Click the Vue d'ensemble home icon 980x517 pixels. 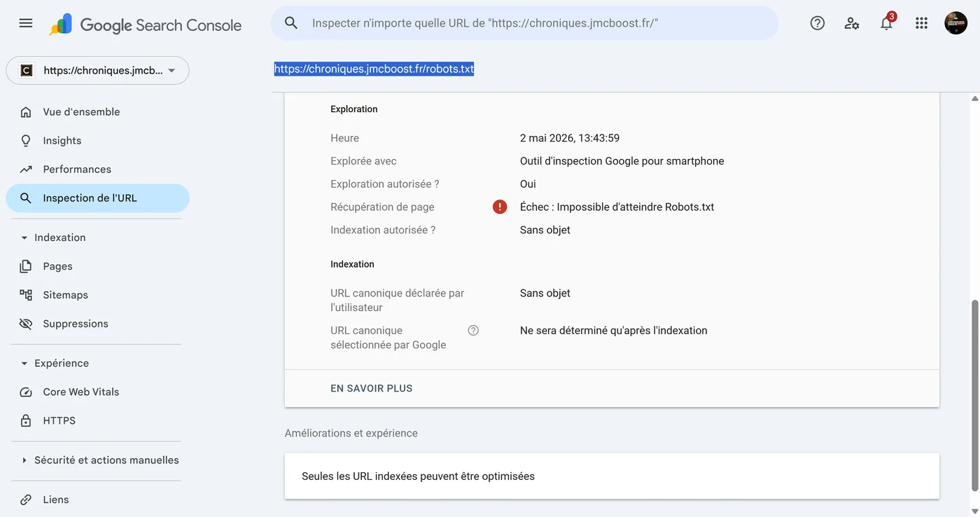pyautogui.click(x=26, y=112)
